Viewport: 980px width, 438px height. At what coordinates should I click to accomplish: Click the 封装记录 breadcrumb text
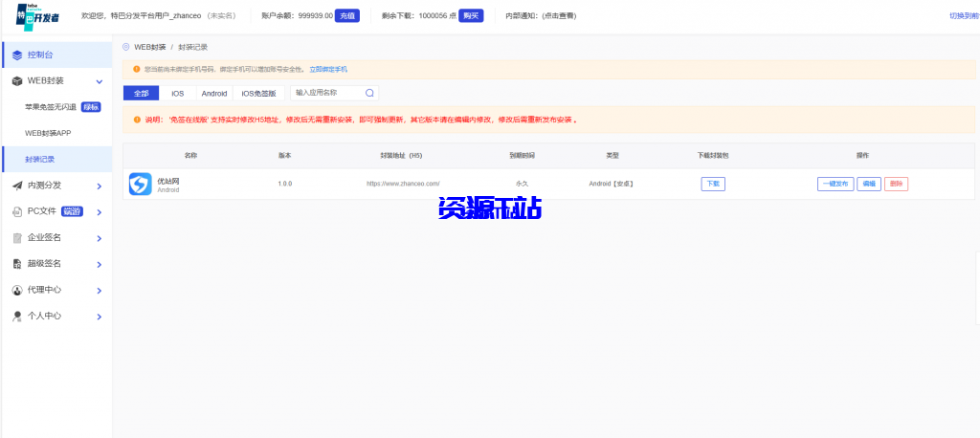click(193, 47)
